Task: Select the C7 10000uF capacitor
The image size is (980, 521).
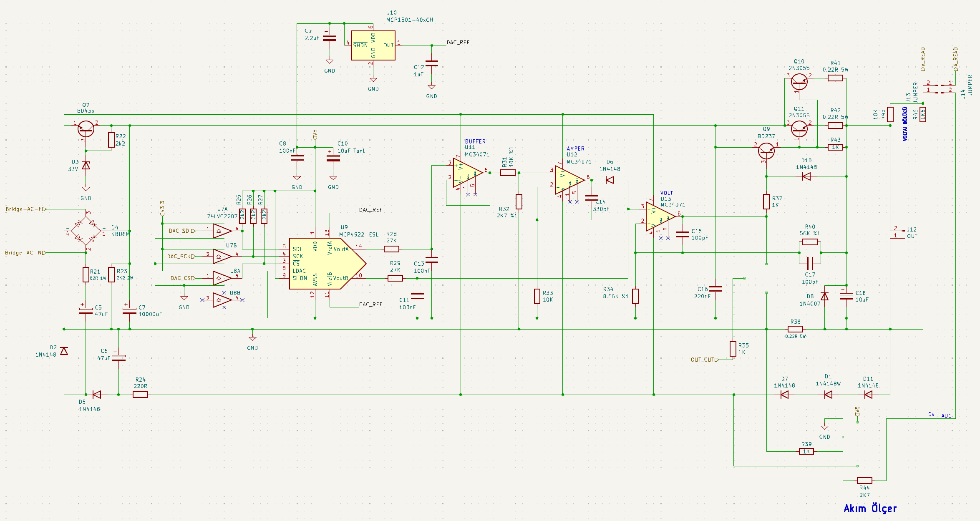Action: click(129, 311)
